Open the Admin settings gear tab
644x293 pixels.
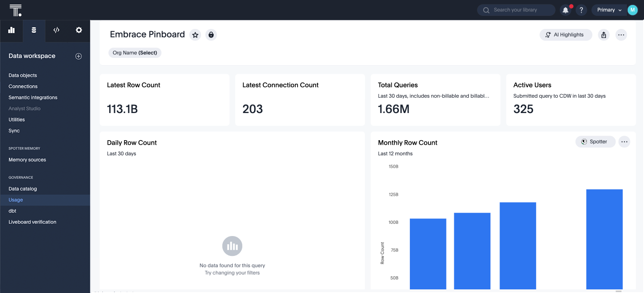tap(79, 30)
